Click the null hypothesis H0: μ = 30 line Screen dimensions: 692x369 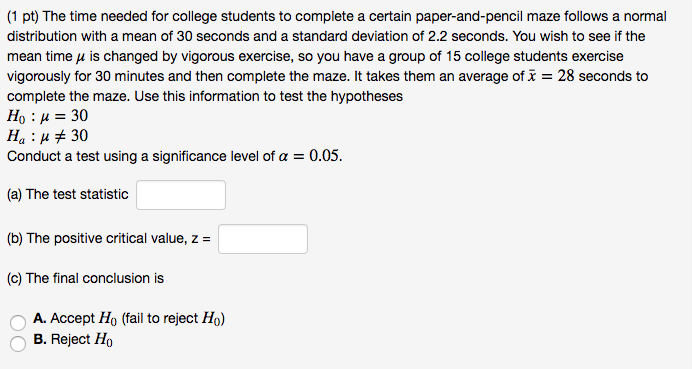click(47, 116)
